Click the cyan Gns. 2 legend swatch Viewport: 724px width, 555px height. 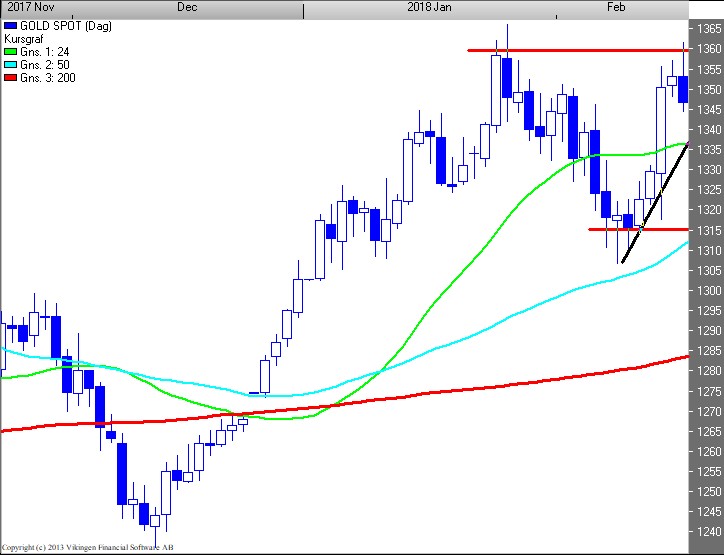(10, 64)
